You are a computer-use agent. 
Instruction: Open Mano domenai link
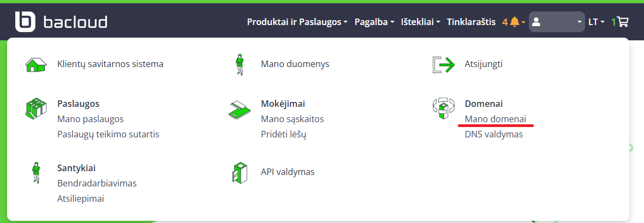point(495,119)
